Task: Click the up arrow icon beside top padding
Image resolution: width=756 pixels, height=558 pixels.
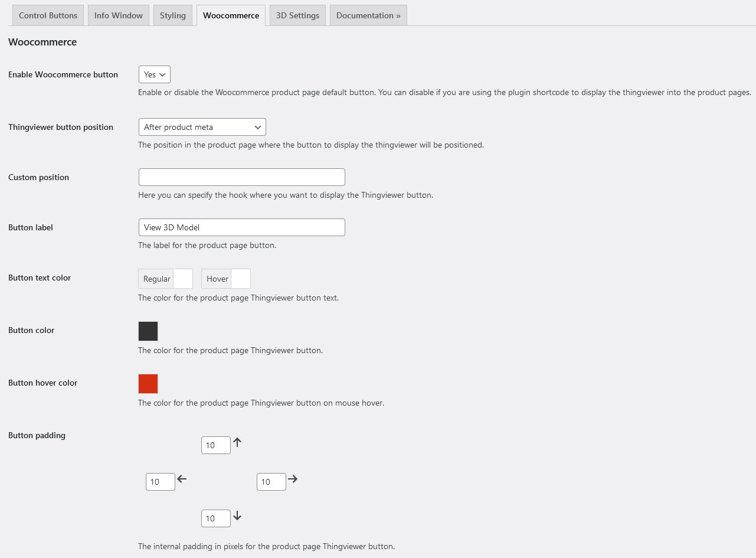Action: (237, 442)
